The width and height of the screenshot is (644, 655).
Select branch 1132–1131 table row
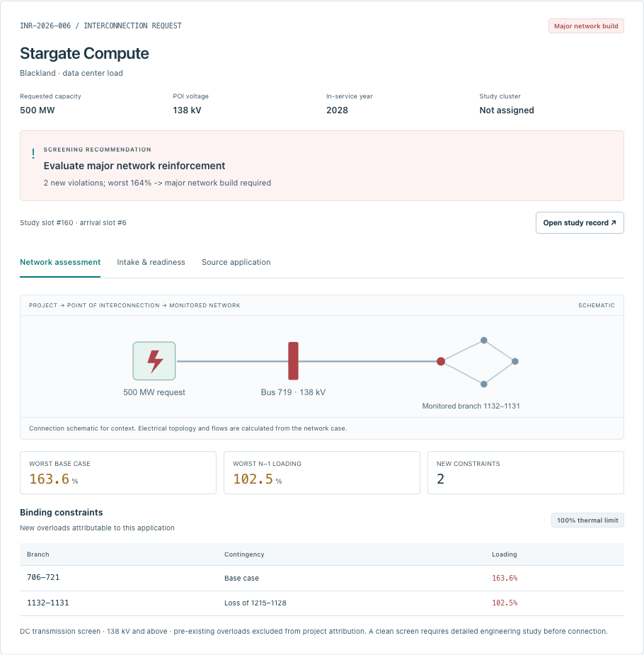tap(322, 603)
